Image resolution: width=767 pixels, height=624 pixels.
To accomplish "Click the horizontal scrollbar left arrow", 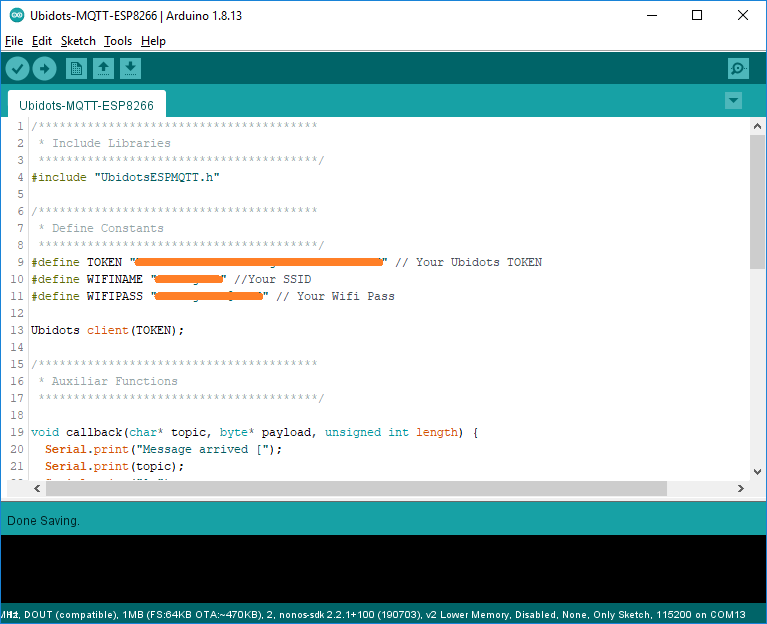I will [37, 488].
